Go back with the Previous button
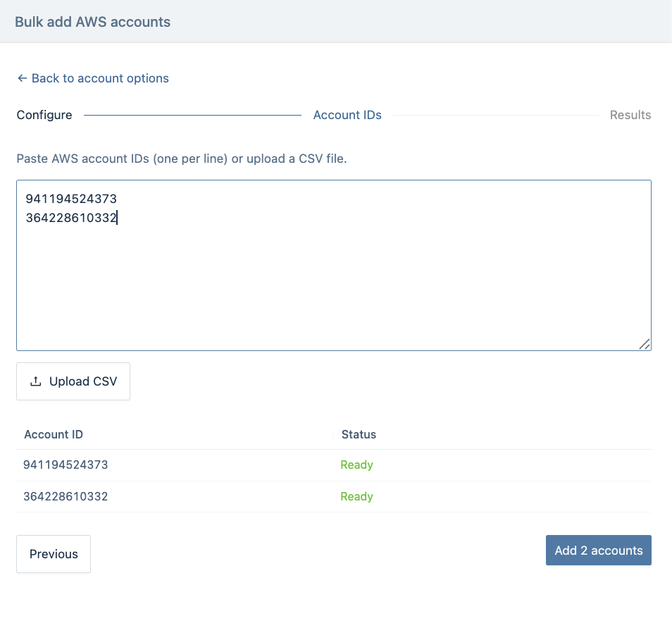Viewport: 672px width, 633px height. click(54, 554)
